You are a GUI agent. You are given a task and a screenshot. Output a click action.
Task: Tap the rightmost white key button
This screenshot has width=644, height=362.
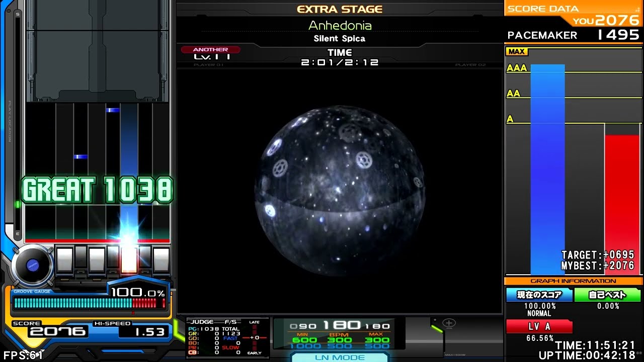point(162,260)
